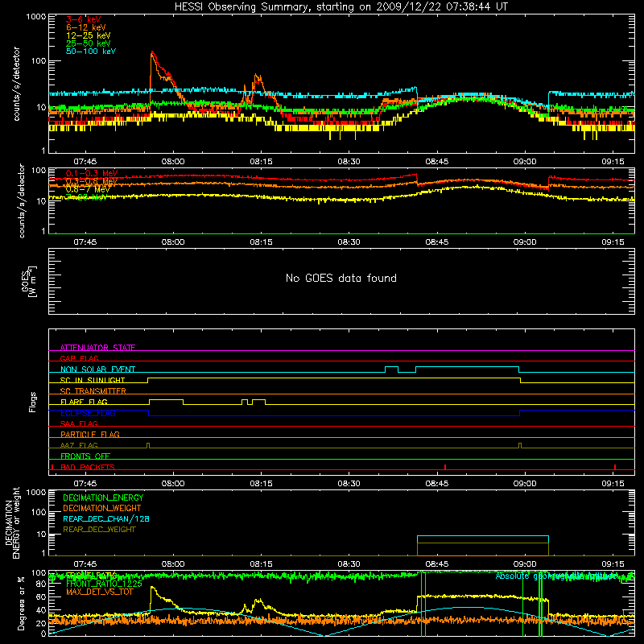Click the FRONTS_OFF flag label
Image resolution: width=644 pixels, height=644 pixels.
85,456
